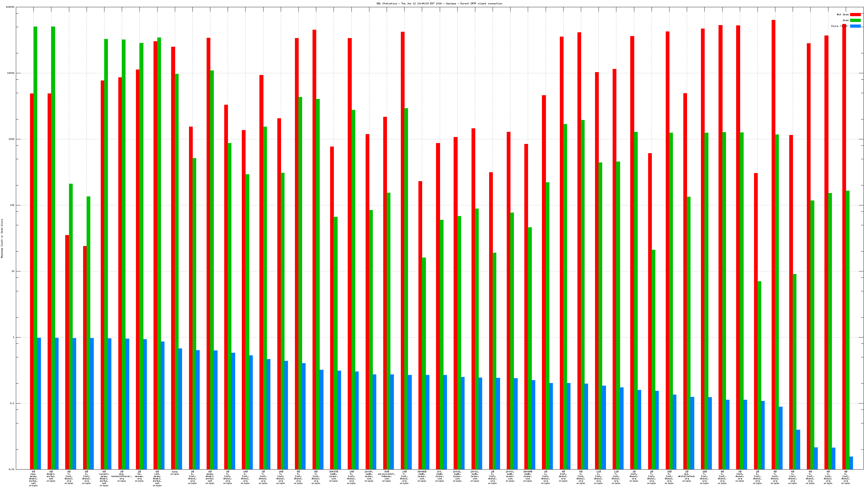Image resolution: width=868 pixels, height=488 pixels.
Task: Click the blue bar for ips.backscatterer.org
Action: [127, 404]
